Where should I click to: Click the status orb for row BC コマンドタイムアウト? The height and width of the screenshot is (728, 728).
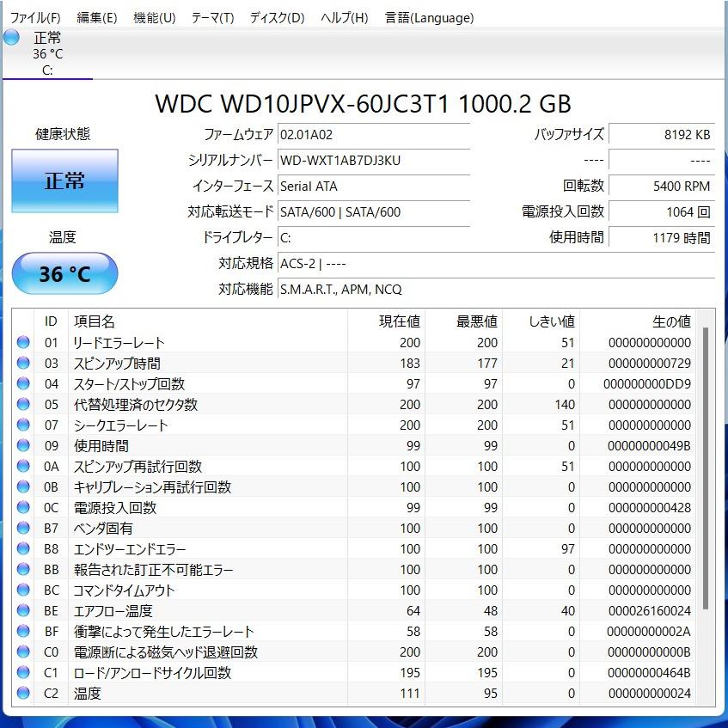coord(23,590)
